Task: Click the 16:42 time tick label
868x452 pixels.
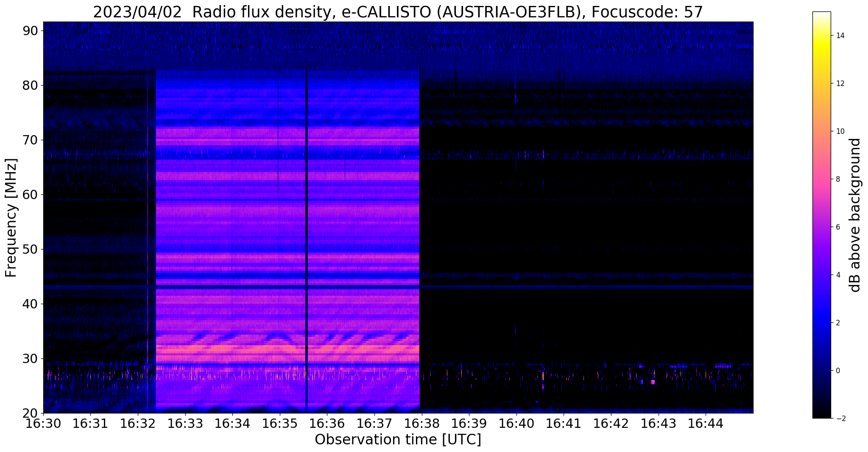Action: pyautogui.click(x=611, y=423)
